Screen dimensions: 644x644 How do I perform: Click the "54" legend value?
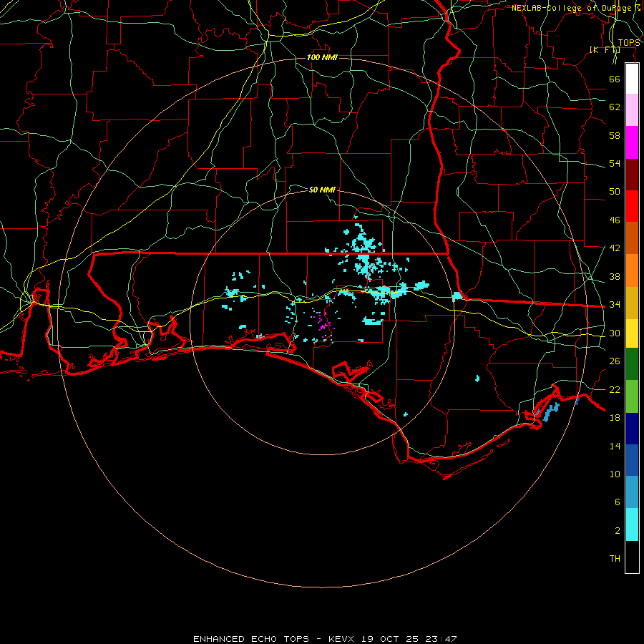coord(615,163)
